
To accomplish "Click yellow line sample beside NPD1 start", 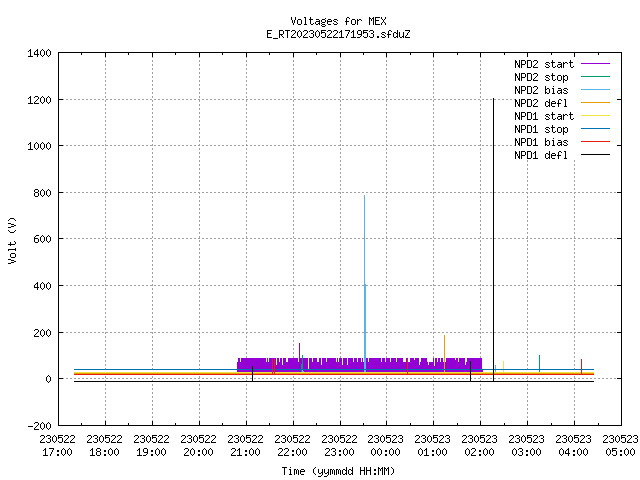I will click(595, 116).
